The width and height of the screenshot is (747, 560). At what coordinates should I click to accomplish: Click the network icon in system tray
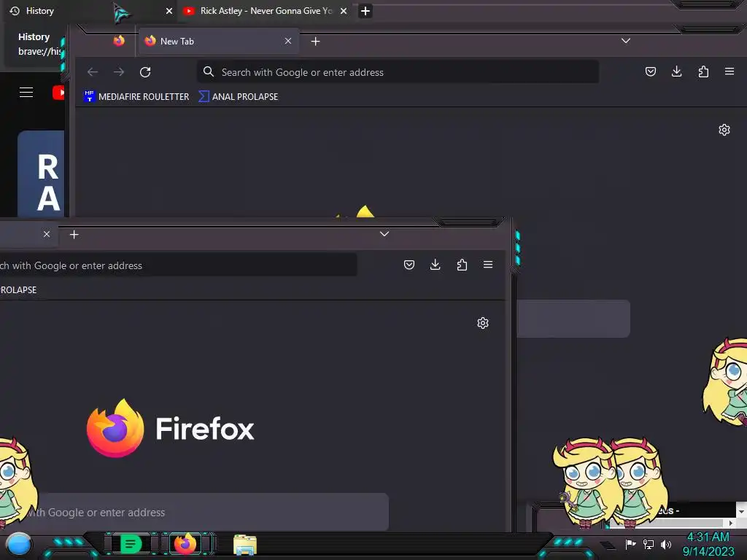coord(649,544)
